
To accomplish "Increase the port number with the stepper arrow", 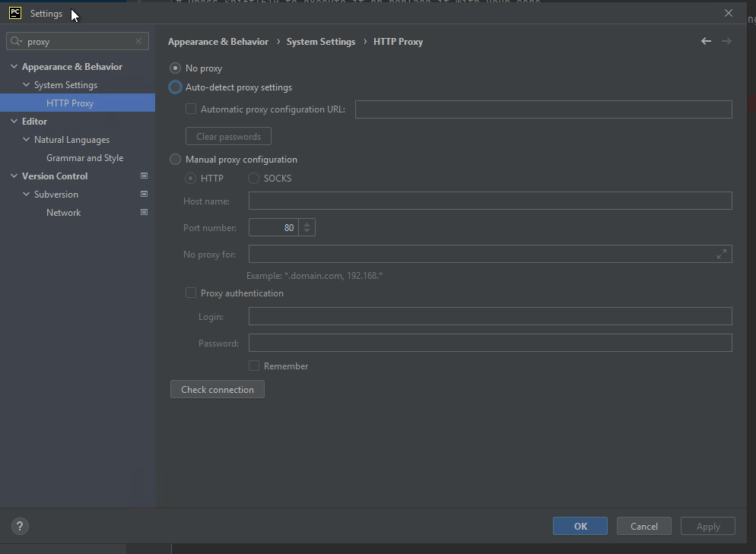I will click(307, 224).
